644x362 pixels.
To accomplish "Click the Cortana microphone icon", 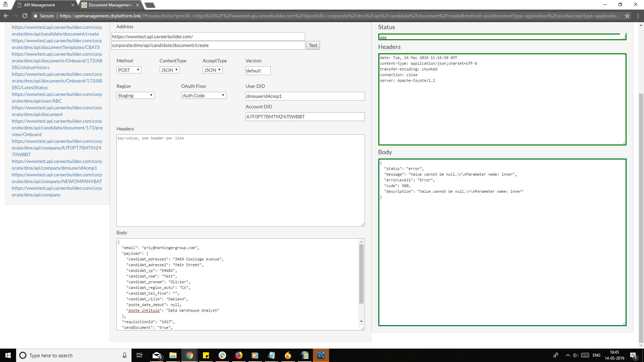I will (x=124, y=355).
